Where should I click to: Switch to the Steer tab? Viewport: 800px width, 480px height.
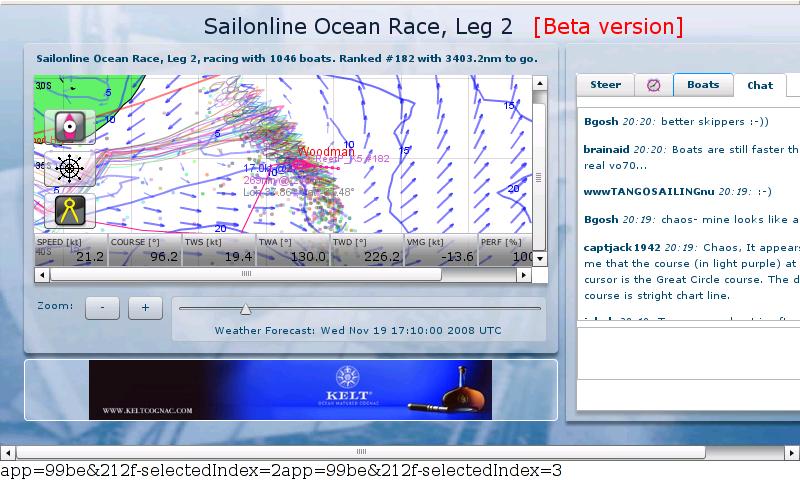pyautogui.click(x=606, y=85)
